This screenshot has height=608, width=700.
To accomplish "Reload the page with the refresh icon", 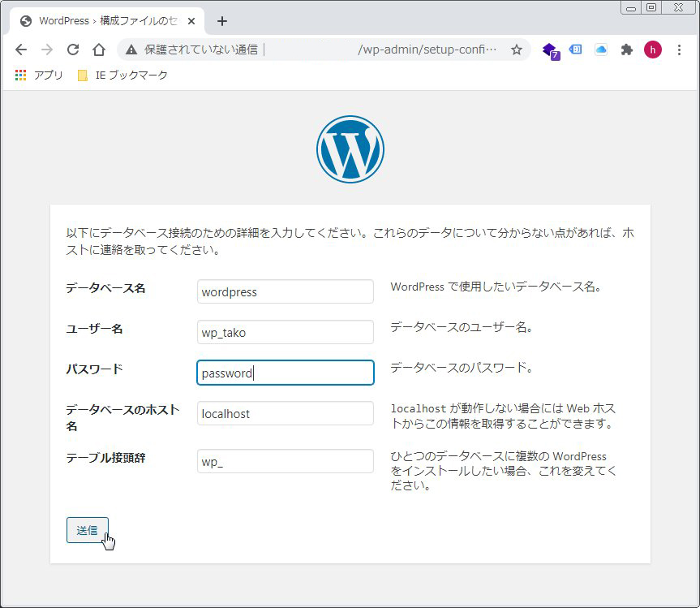I will 73,50.
